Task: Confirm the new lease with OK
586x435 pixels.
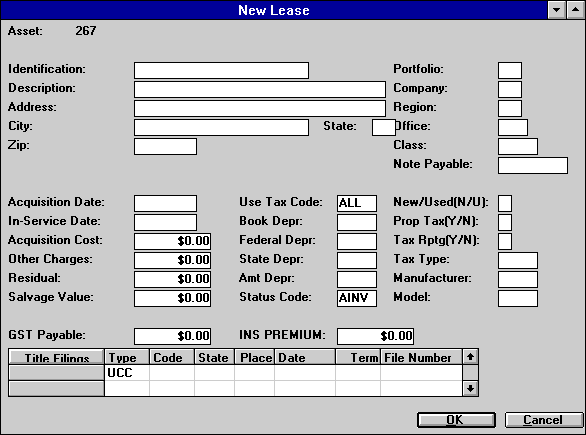Action: click(x=456, y=420)
